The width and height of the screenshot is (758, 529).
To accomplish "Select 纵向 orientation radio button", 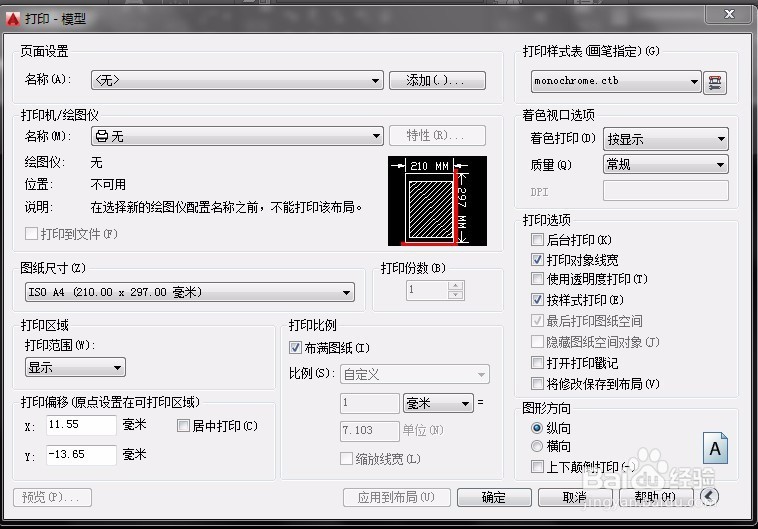I will 537,428.
